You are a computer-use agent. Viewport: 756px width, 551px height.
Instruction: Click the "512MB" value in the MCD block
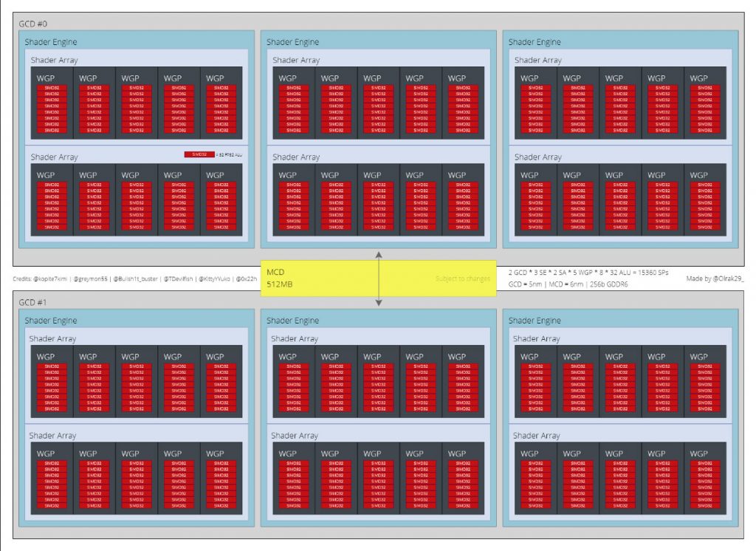[279, 284]
